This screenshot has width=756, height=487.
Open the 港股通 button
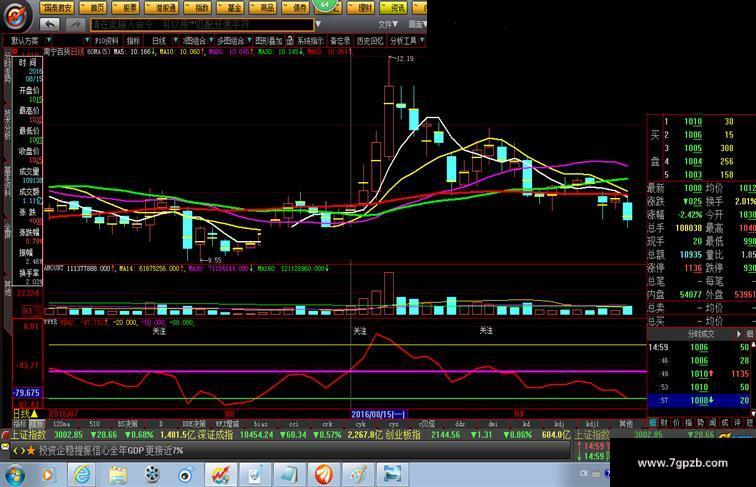(162, 8)
